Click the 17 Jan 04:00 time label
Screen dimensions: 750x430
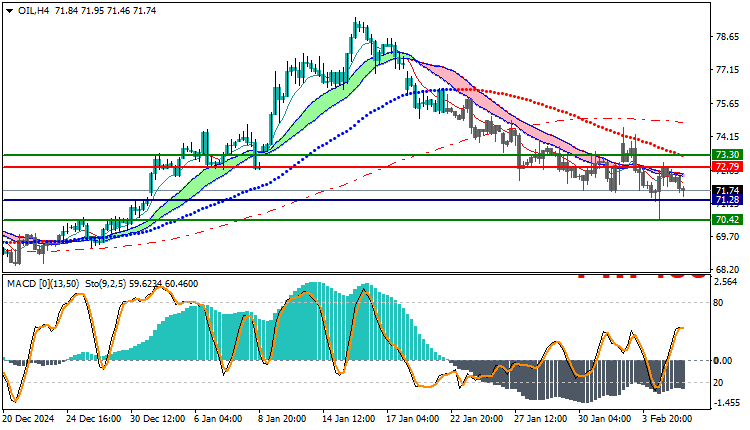tap(413, 419)
